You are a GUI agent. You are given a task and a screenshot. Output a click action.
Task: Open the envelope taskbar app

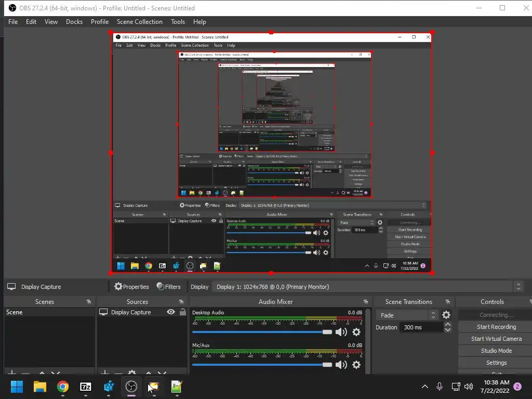point(154,387)
